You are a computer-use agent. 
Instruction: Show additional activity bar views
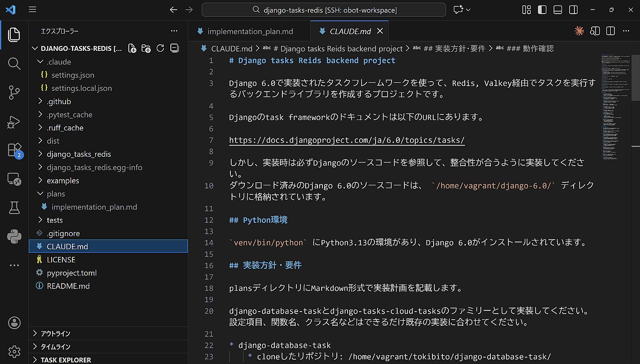click(x=14, y=265)
